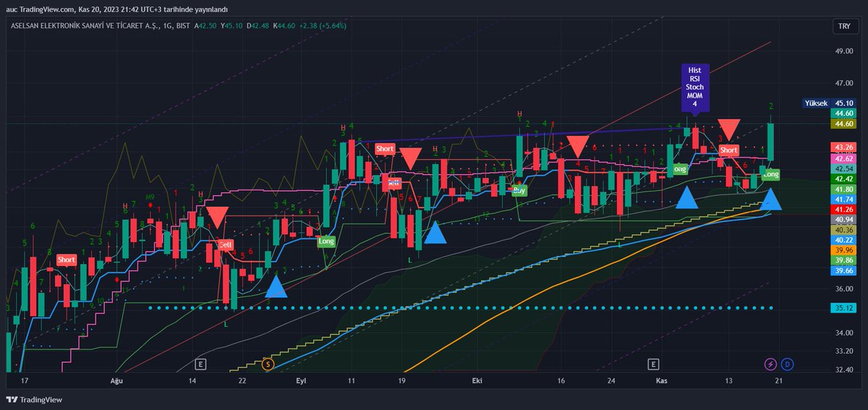Click green Long label before Eyl
Screen dimensions: 868x410
tap(326, 242)
